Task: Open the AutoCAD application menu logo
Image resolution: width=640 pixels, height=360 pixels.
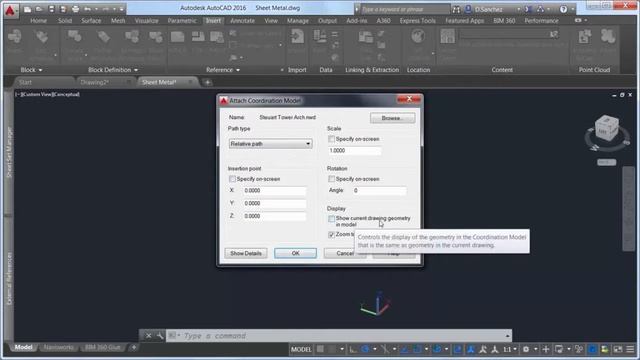Action: coord(10,10)
